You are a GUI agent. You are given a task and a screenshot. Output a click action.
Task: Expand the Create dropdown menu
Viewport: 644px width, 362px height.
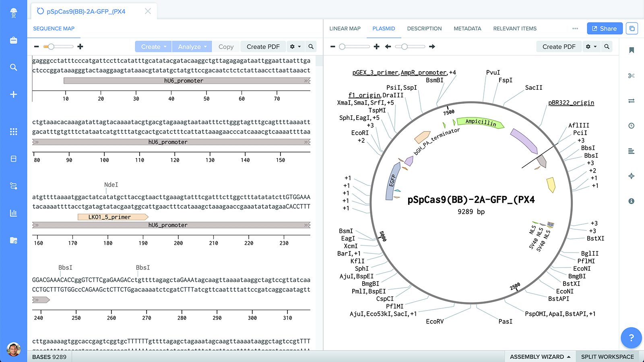153,47
